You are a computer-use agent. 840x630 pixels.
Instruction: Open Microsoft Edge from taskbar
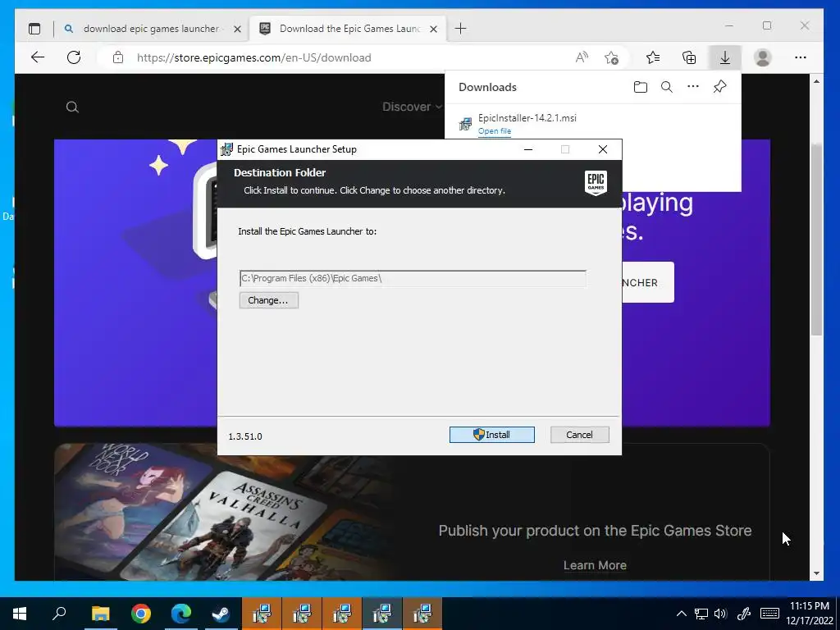[x=181, y=614]
